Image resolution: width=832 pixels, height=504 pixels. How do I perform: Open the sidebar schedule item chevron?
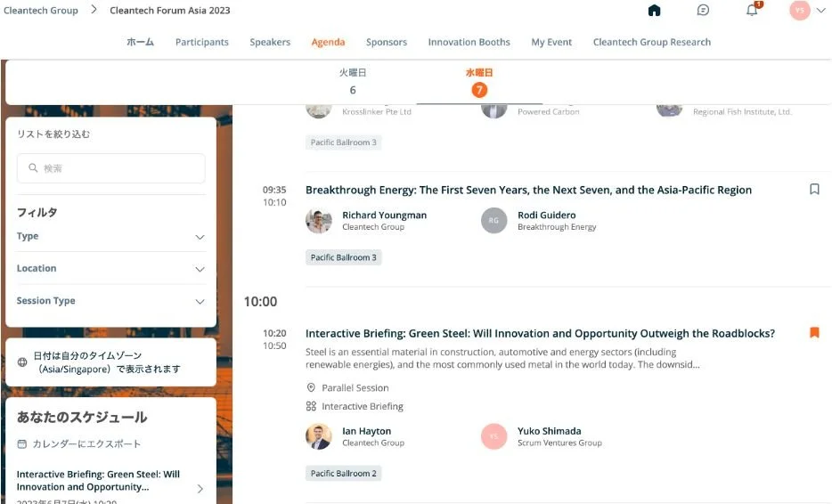point(200,488)
